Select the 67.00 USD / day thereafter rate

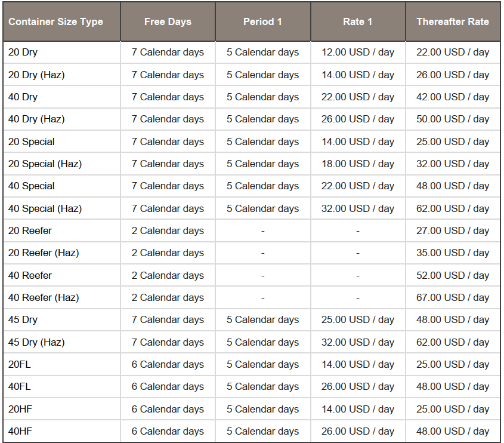(453, 297)
